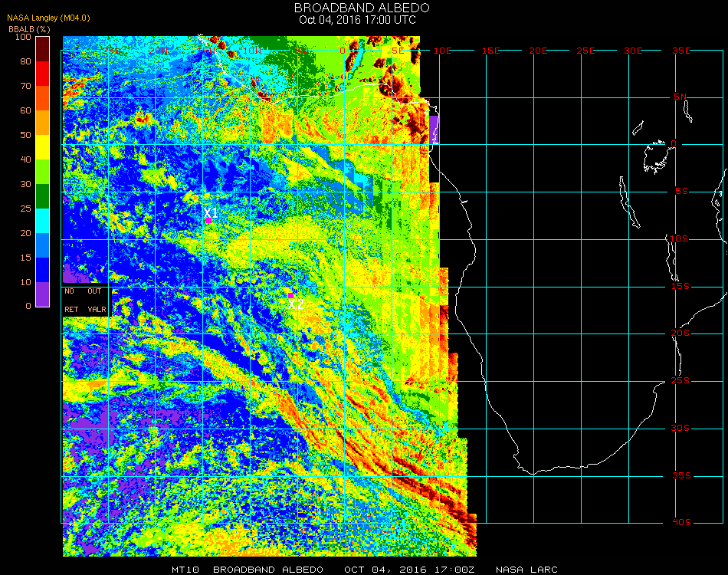Pick the yellow 40-50 colorbar segment
The height and width of the screenshot is (575, 728).
43,147
